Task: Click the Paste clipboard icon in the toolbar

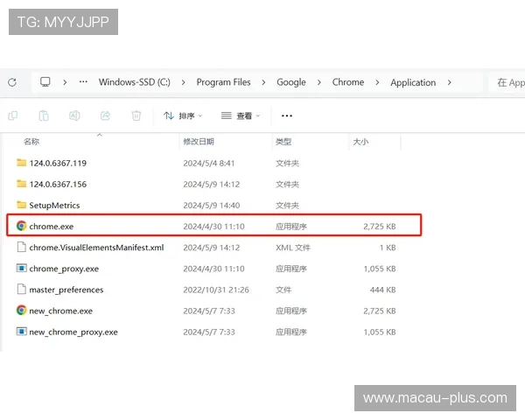Action: pos(43,115)
